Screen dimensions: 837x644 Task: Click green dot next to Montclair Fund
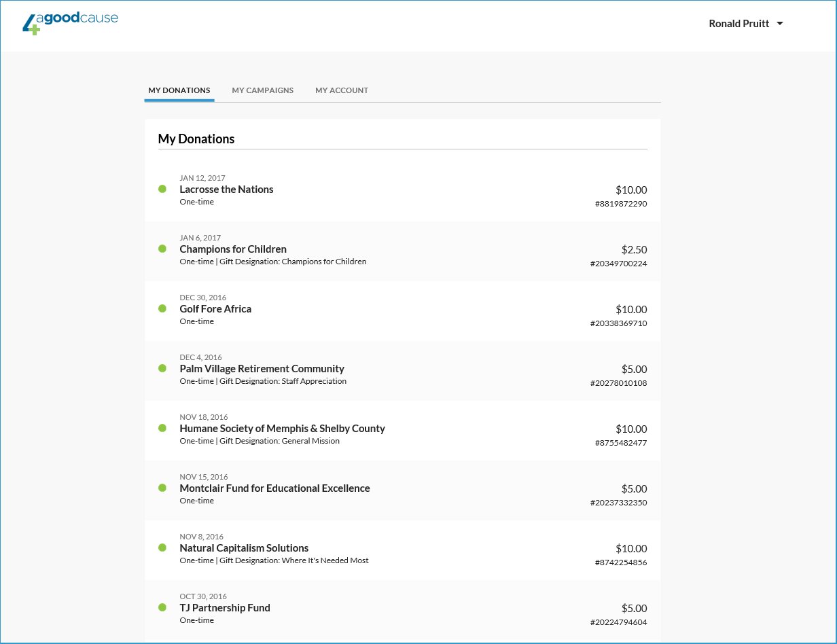[162, 488]
